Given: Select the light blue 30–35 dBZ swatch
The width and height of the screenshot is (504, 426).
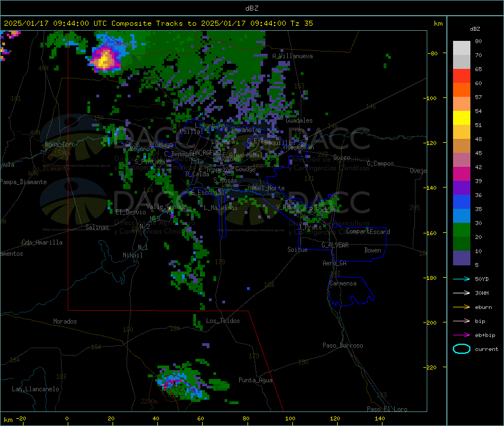Looking at the screenshot, I should (x=461, y=216).
